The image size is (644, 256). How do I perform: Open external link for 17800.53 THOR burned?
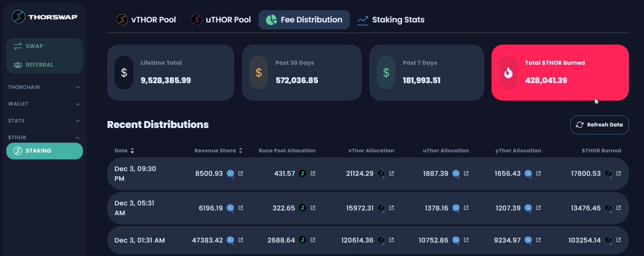pos(618,173)
